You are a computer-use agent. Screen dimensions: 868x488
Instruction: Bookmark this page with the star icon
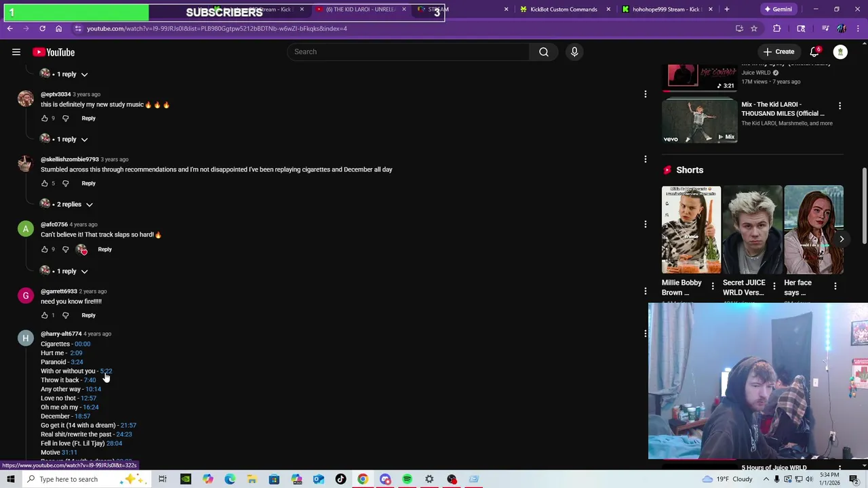(x=754, y=28)
